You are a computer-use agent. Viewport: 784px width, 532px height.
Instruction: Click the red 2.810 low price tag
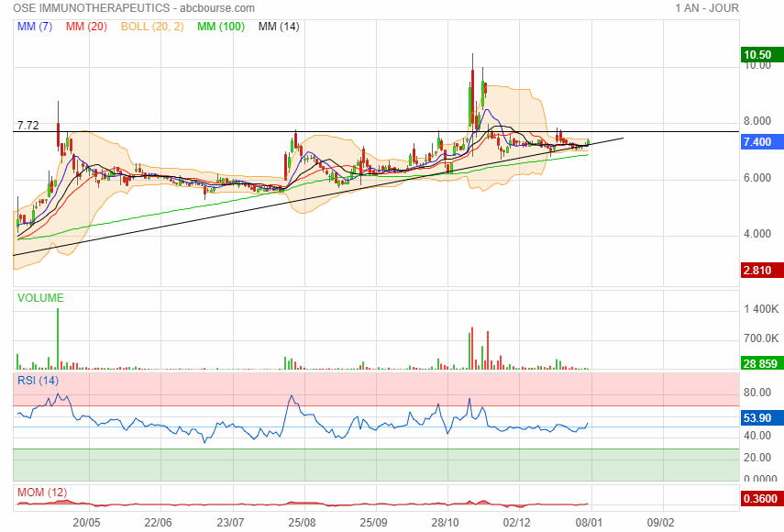click(762, 270)
